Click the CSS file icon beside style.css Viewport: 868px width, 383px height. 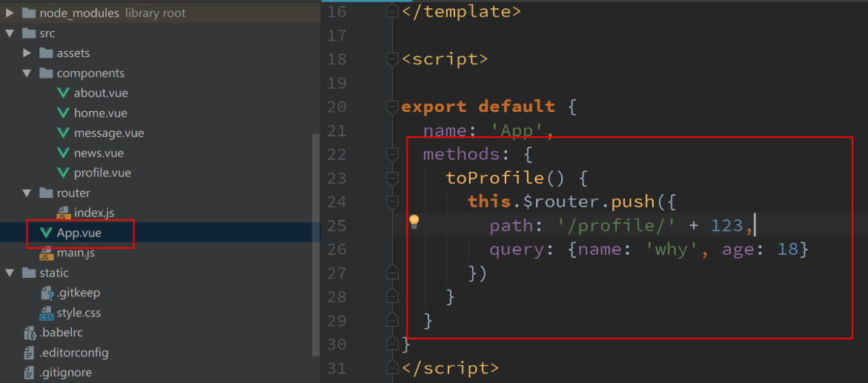point(47,313)
